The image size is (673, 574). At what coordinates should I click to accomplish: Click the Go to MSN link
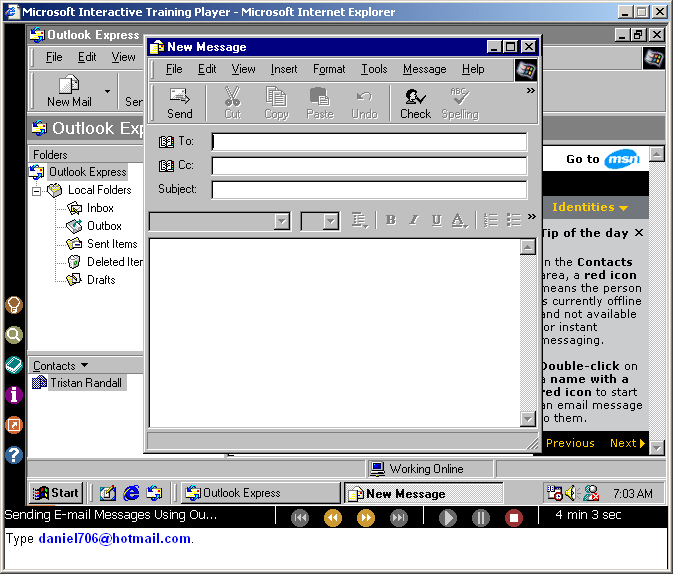click(x=603, y=159)
